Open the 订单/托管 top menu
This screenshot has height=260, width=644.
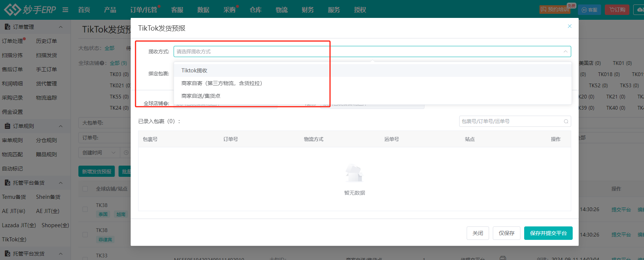(x=144, y=10)
